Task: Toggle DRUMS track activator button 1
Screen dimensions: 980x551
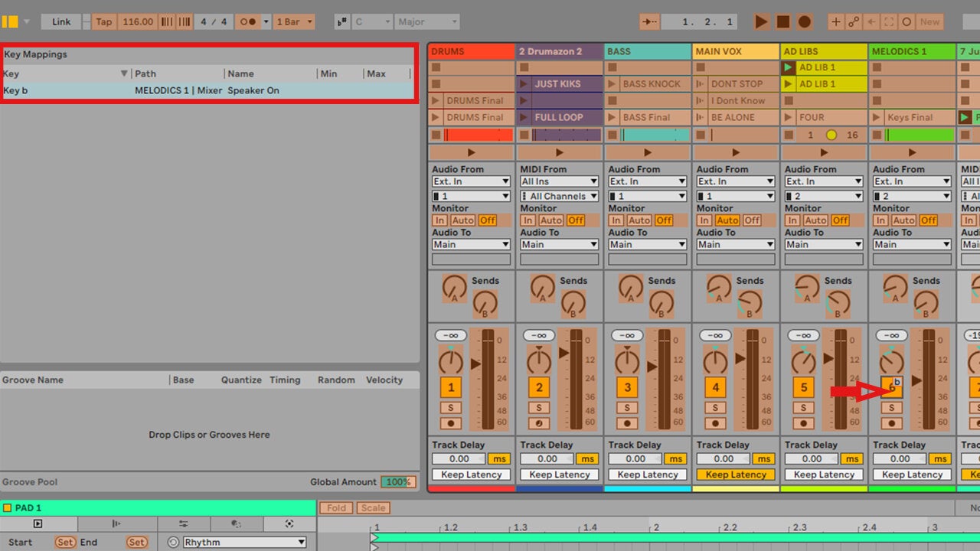Action: [451, 387]
